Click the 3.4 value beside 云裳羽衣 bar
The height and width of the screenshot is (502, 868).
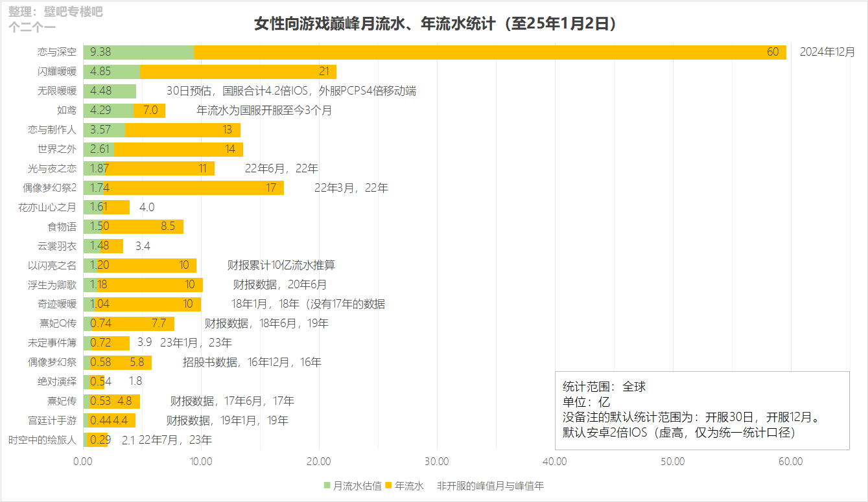pos(143,246)
